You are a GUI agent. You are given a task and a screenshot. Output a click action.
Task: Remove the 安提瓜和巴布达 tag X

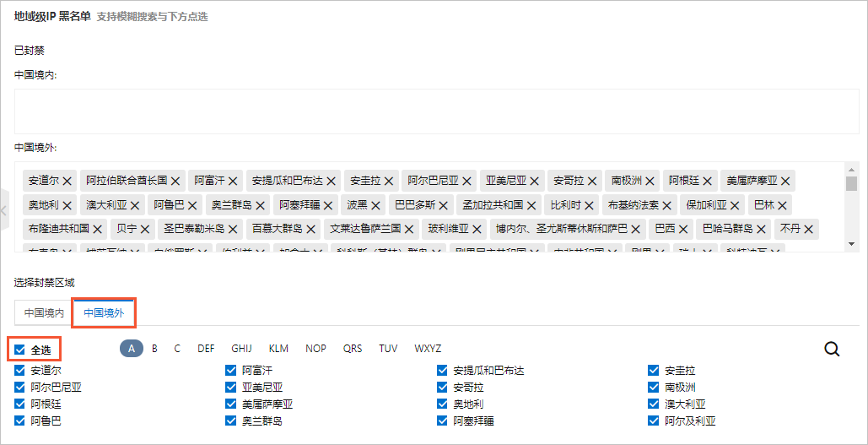coord(331,181)
